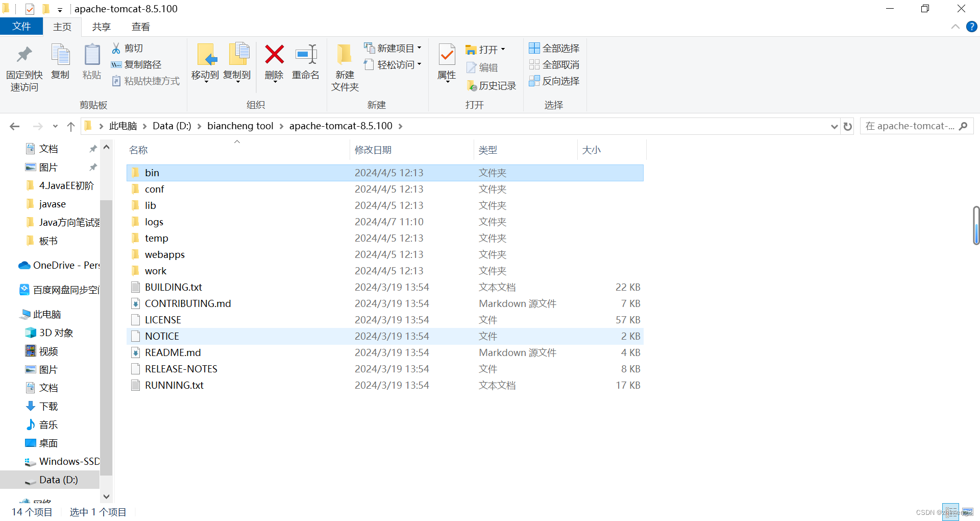Select the conf folder

(385, 189)
